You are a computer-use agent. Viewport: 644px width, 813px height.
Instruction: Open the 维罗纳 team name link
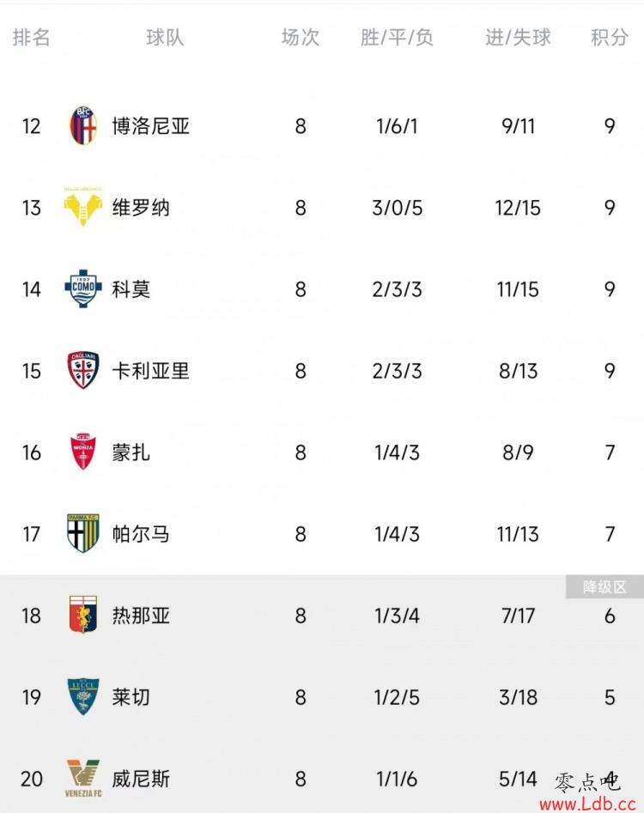[x=141, y=208]
